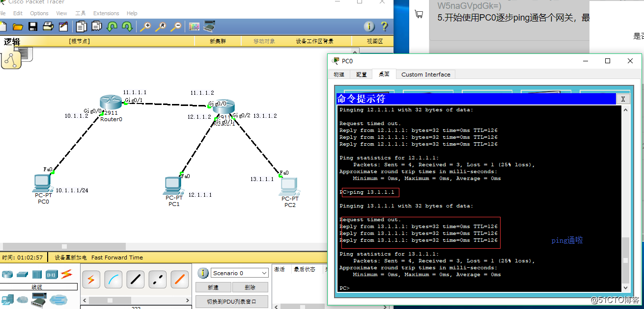Redo with the right green arrow

(x=127, y=26)
